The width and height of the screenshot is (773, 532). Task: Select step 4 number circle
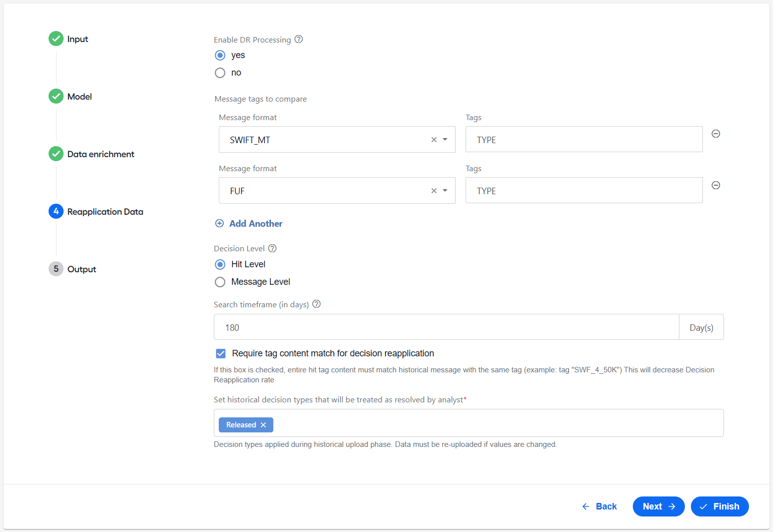point(56,211)
